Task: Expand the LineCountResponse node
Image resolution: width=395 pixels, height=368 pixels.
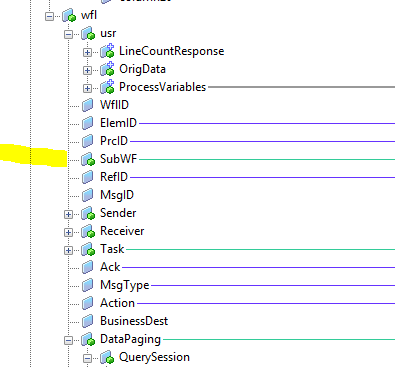Action: pos(87,52)
